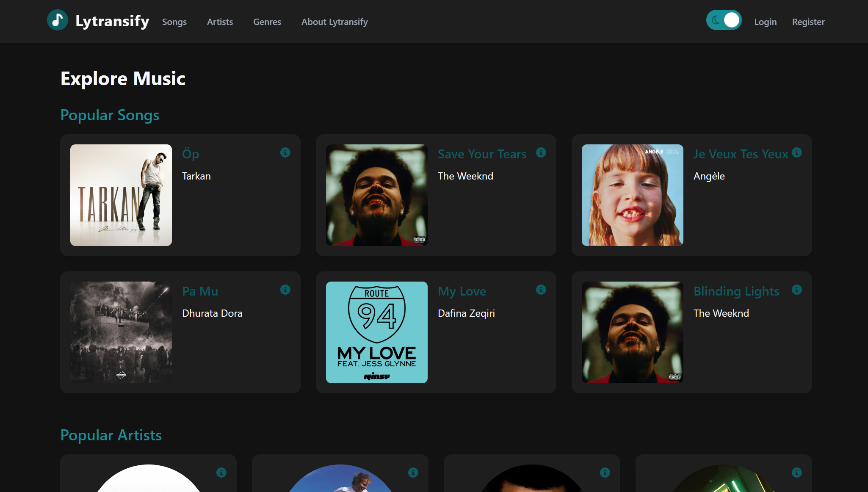
Task: Open the Blinding Lights song link
Action: [736, 291]
